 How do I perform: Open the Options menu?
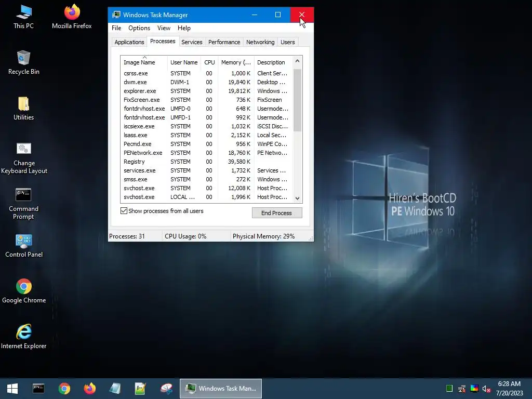[x=139, y=28]
